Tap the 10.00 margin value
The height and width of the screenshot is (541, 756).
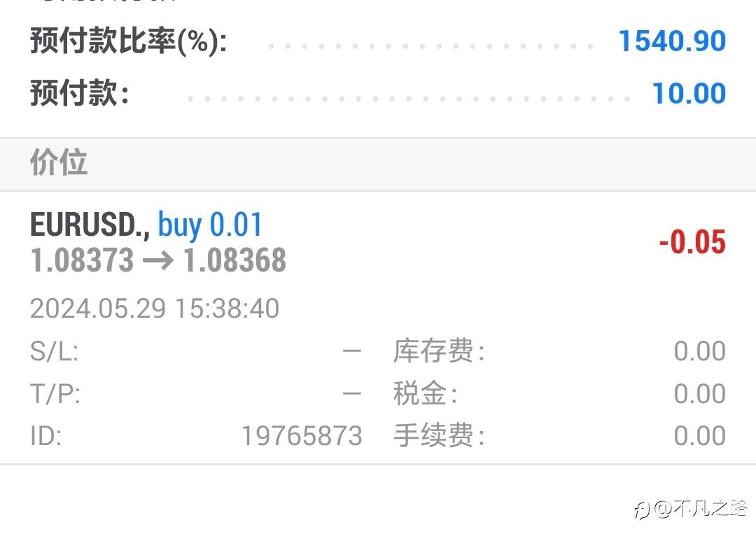pyautogui.click(x=689, y=93)
